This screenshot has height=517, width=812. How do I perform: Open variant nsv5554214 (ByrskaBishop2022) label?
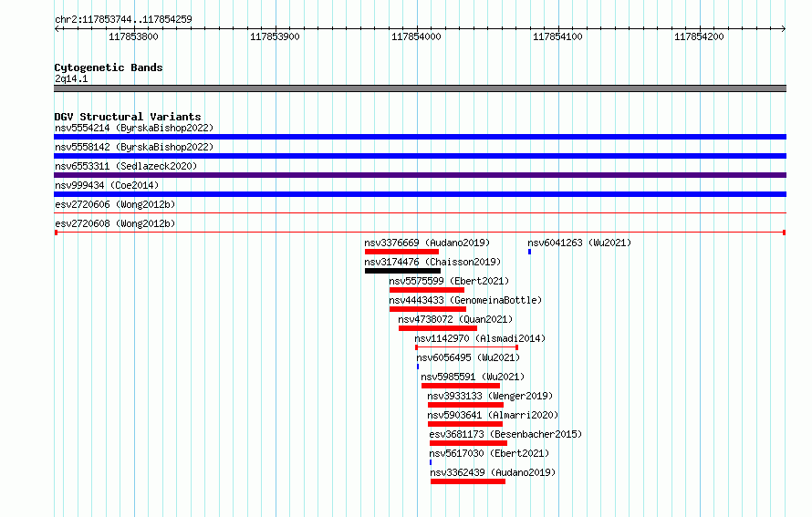point(134,128)
